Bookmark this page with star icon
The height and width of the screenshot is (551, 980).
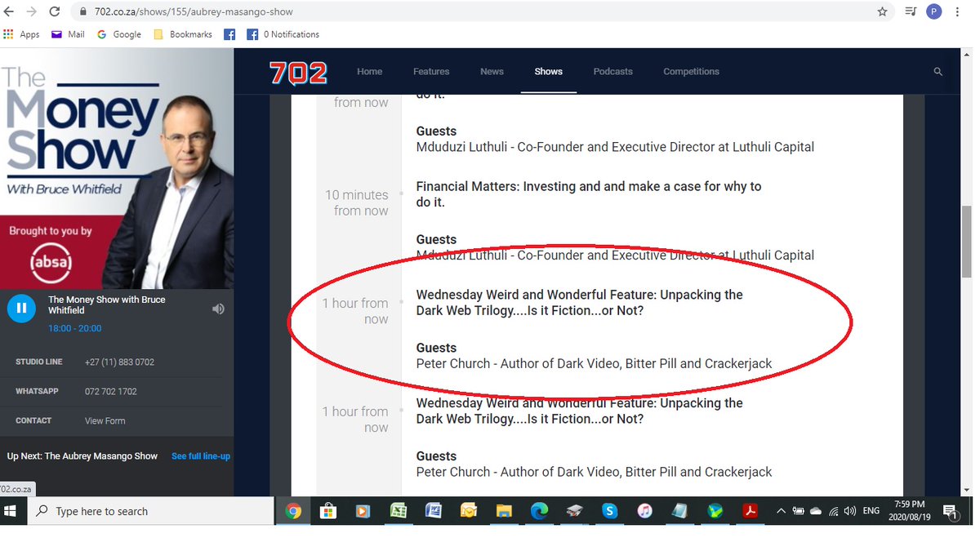point(882,11)
